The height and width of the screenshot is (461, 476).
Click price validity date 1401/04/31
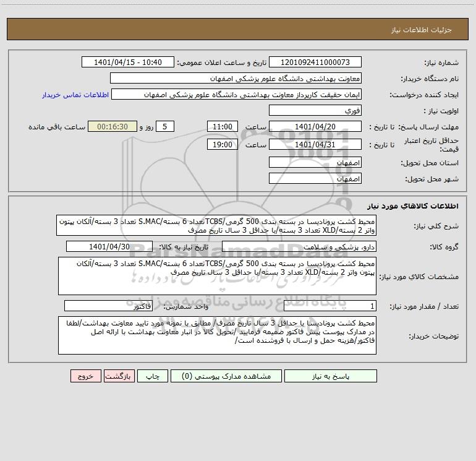[315, 144]
